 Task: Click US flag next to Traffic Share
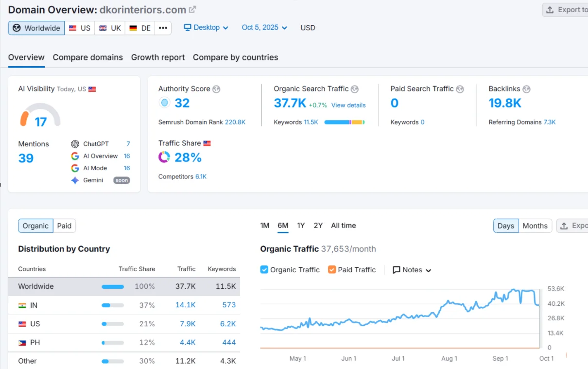click(207, 143)
